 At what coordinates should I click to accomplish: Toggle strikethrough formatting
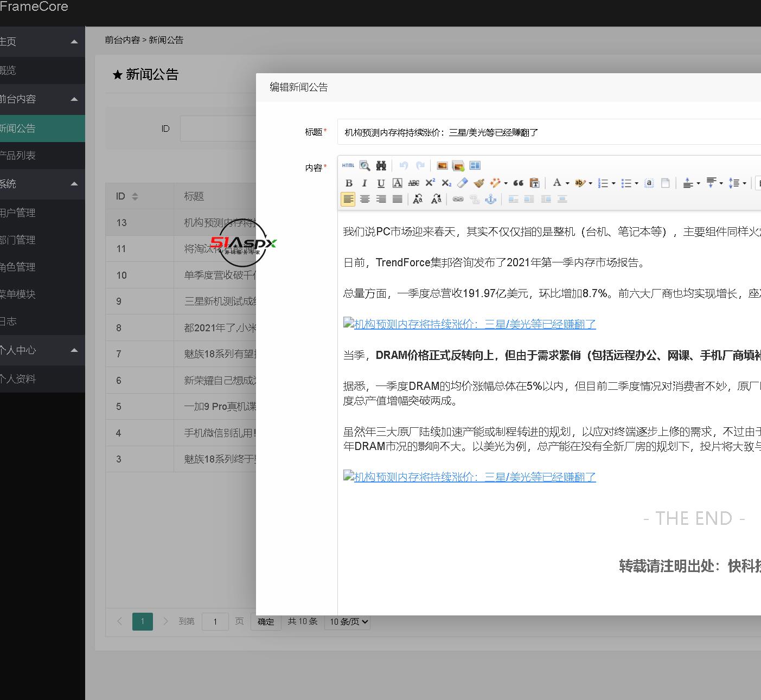[413, 183]
